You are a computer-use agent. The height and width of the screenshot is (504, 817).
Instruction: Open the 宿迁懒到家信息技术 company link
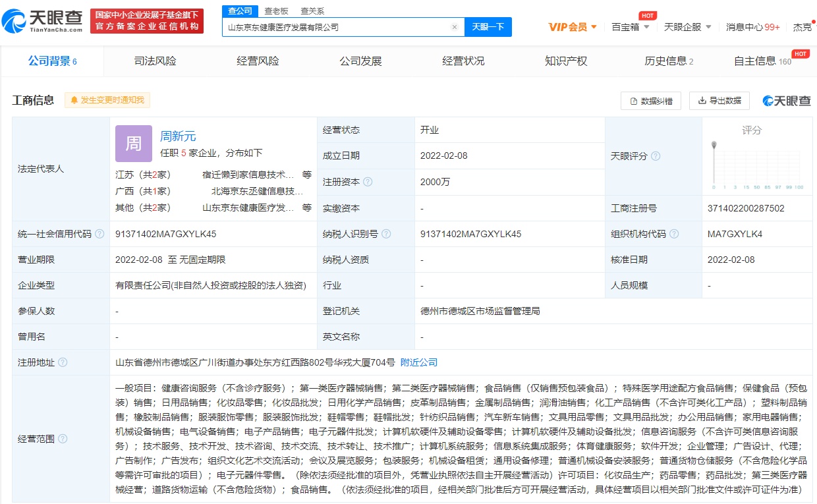(248, 175)
